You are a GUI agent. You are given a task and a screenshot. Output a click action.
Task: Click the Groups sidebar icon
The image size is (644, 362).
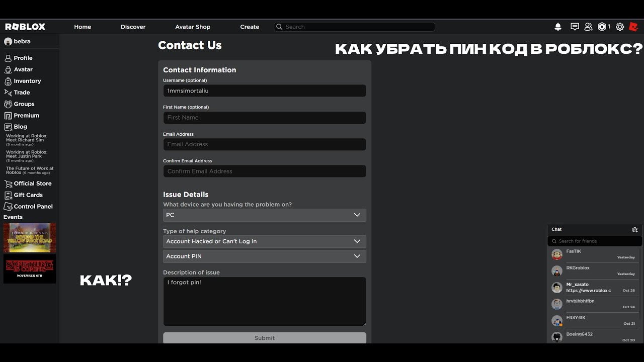(8, 104)
